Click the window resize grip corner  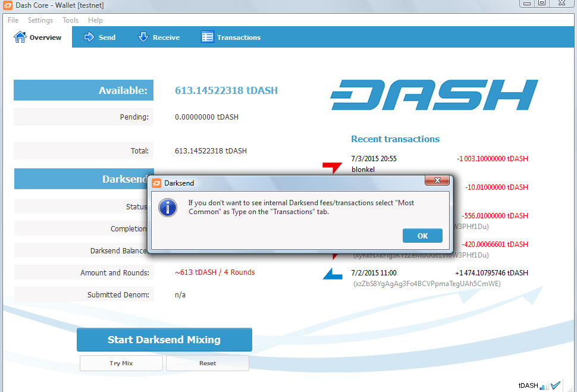click(572, 388)
